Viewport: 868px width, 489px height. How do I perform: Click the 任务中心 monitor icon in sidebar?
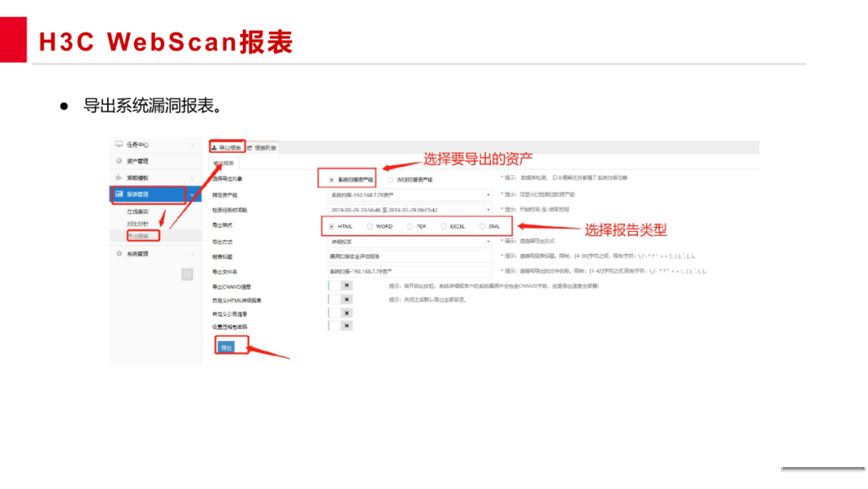pos(119,144)
